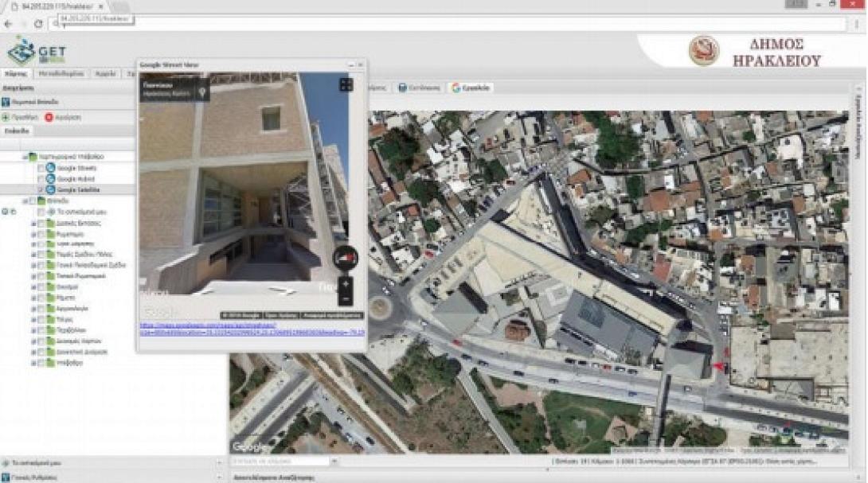Switch to the second top-left tab
Viewport: 868px width, 483px height.
tap(61, 73)
